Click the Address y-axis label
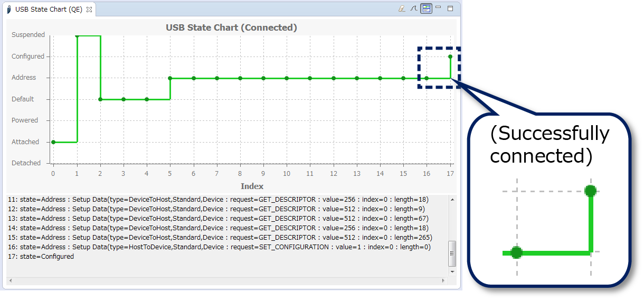 [x=24, y=78]
